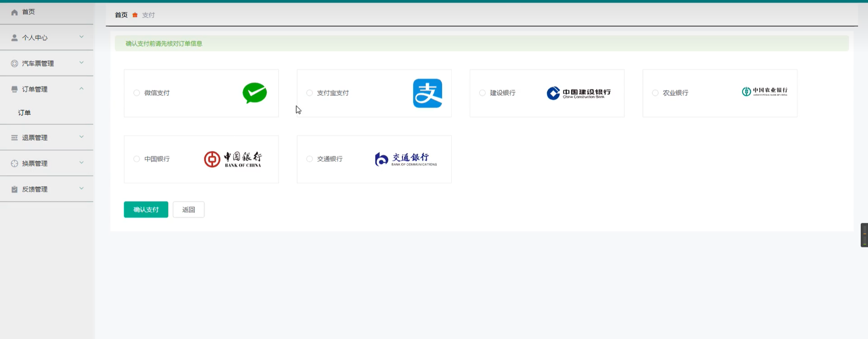Click the 确认支付前请先核对订单信息 notice text
This screenshot has width=868, height=339.
(x=164, y=44)
